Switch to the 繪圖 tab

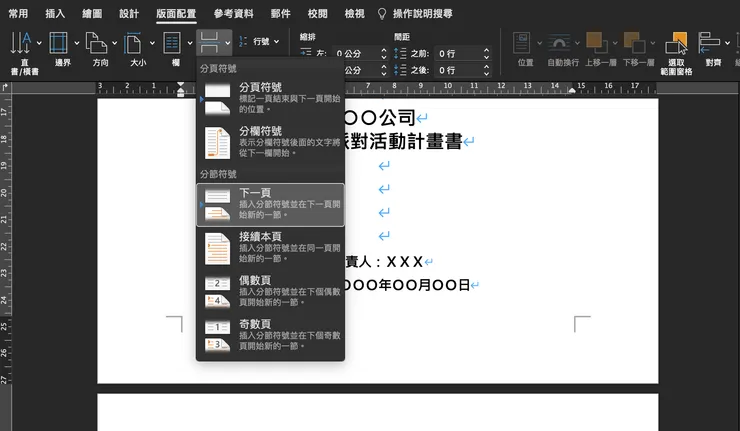pyautogui.click(x=92, y=14)
